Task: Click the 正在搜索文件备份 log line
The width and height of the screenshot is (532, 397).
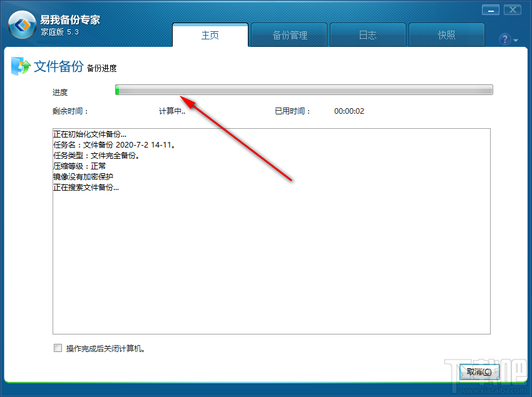Action: click(x=86, y=187)
